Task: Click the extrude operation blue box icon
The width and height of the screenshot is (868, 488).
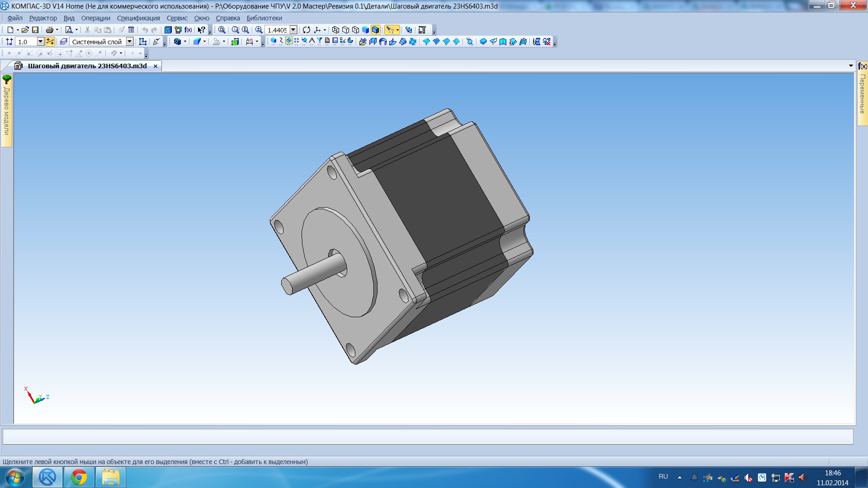Action: click(x=197, y=42)
